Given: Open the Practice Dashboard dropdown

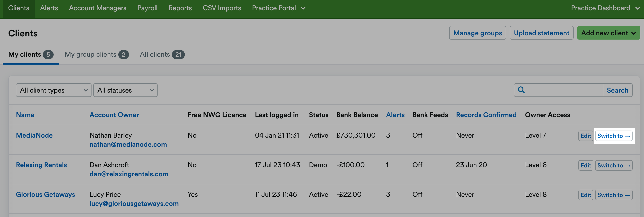Looking at the screenshot, I should (605, 8).
